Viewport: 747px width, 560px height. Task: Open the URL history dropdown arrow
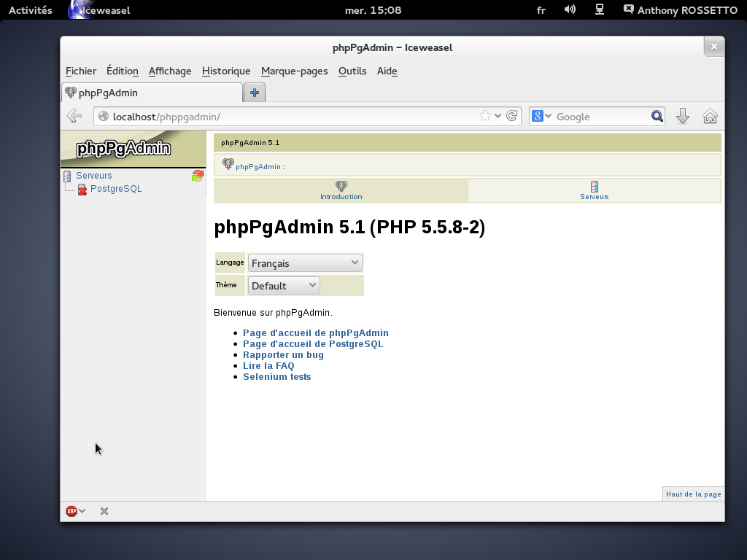(498, 116)
